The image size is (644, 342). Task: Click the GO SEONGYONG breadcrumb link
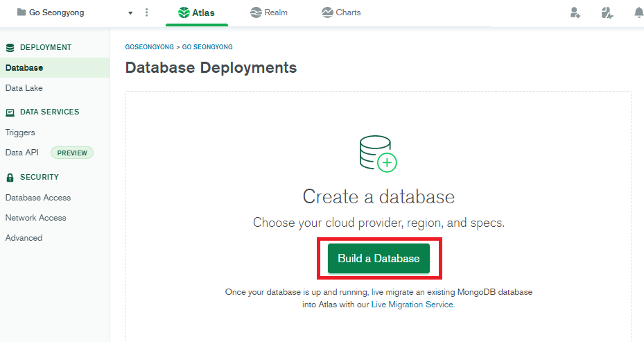207,47
